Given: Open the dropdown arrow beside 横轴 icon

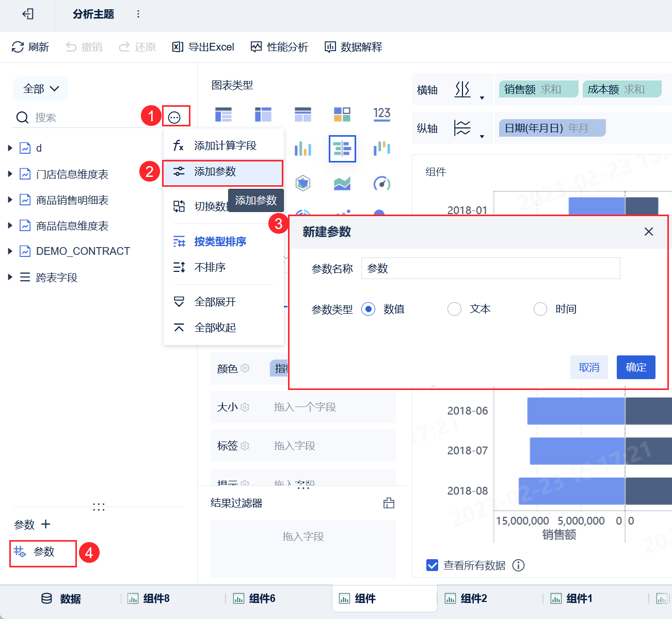Looking at the screenshot, I should pos(482,97).
